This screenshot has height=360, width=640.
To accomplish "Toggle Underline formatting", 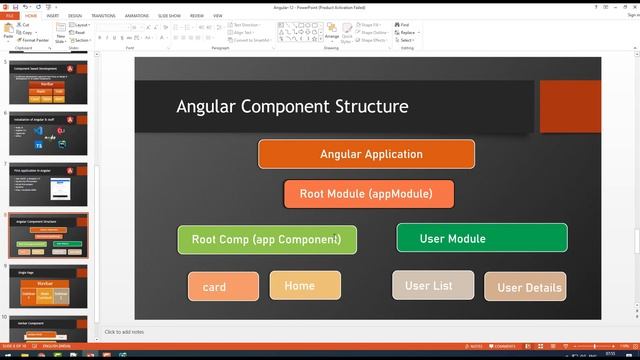I will click(114, 38).
